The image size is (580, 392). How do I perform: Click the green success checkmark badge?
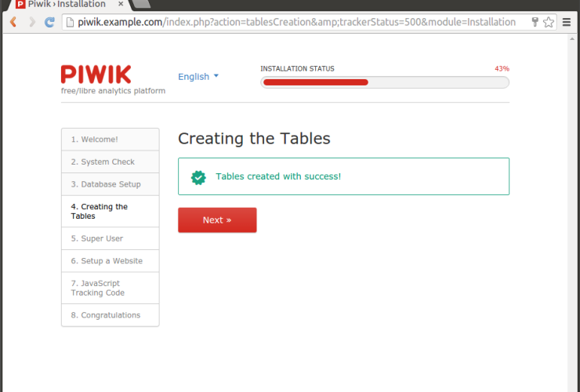199,177
